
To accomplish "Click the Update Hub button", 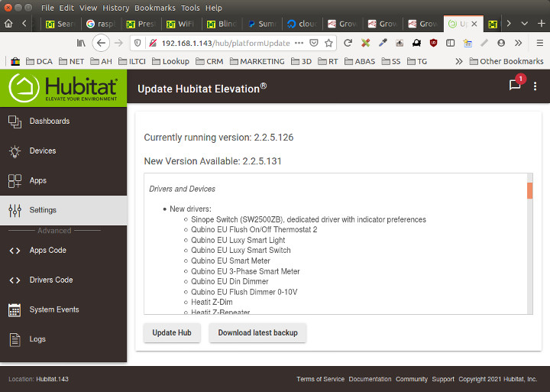I will pos(172,332).
